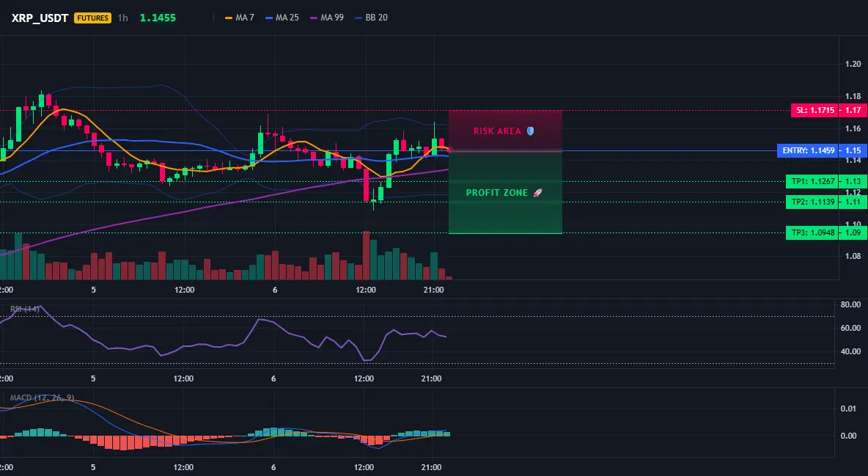Toggle the MA 7 legend entry
Screen dimensions: 868x476
pos(240,18)
